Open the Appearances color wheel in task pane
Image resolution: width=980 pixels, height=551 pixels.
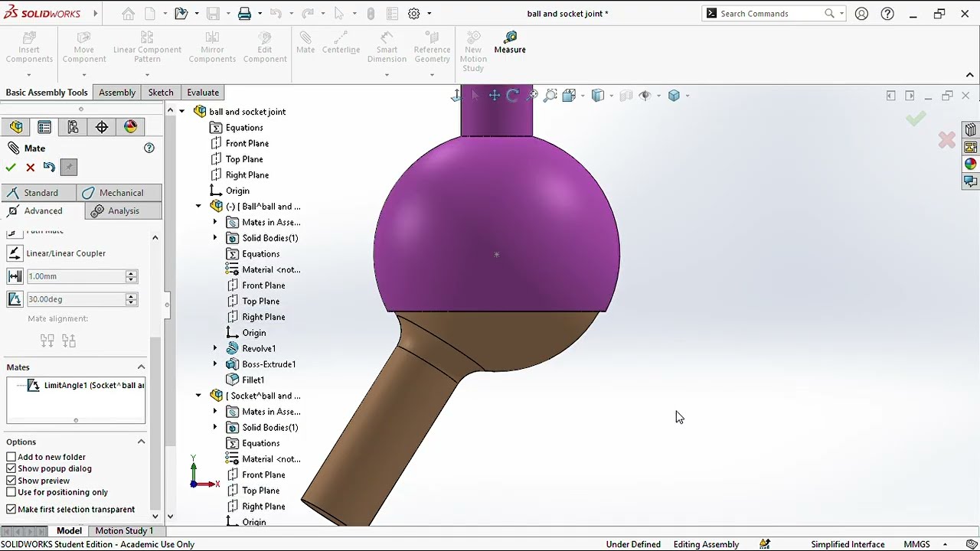point(970,164)
